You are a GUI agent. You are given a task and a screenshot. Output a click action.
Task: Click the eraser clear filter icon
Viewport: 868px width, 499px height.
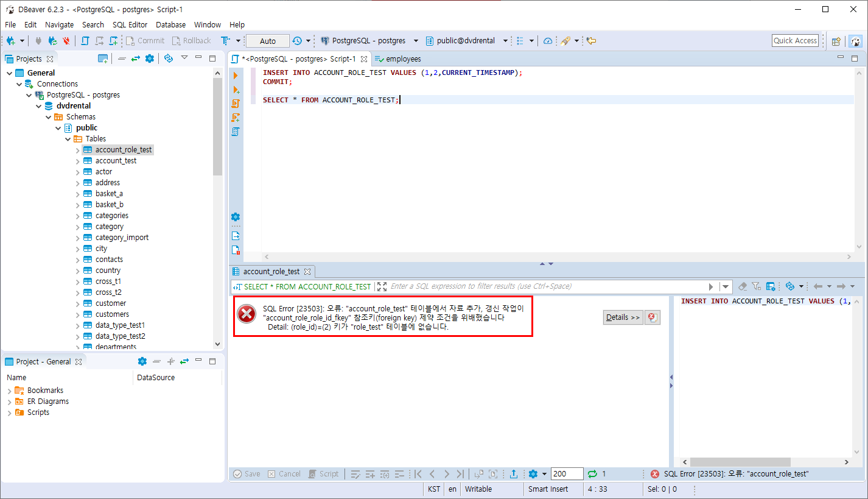[743, 286]
